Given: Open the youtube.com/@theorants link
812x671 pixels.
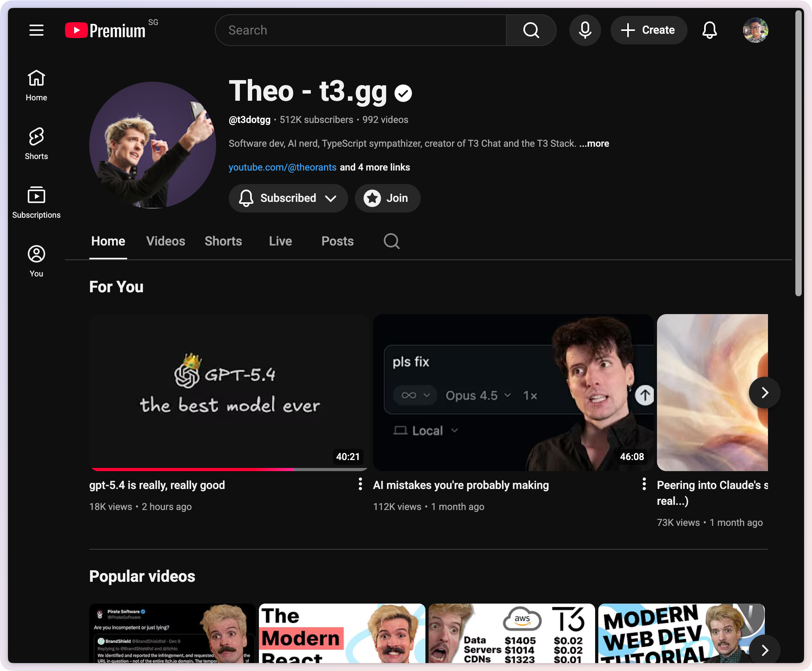Looking at the screenshot, I should pyautogui.click(x=282, y=167).
